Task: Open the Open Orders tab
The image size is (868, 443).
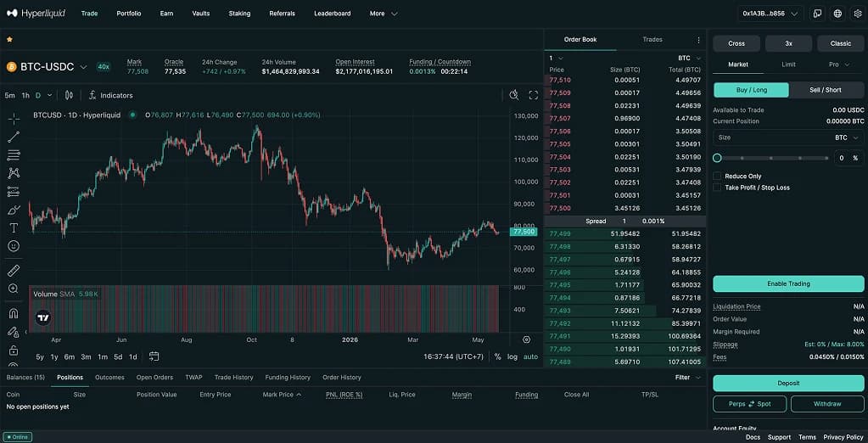Action: [154, 377]
